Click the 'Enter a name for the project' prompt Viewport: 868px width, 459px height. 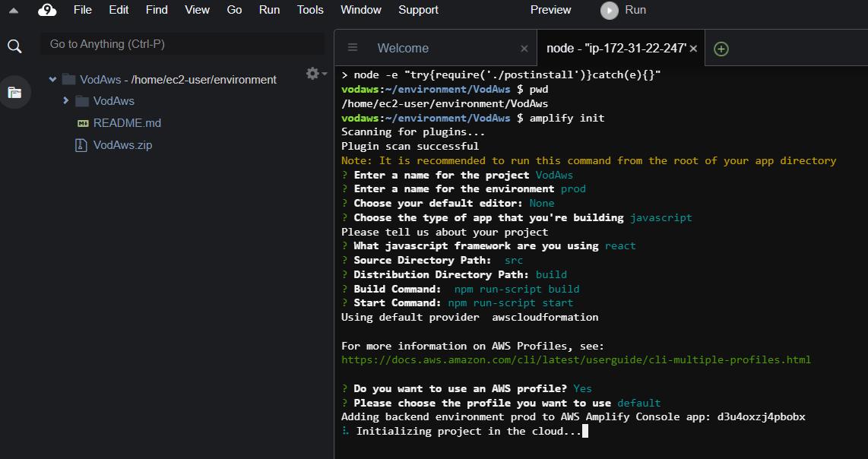tap(442, 175)
